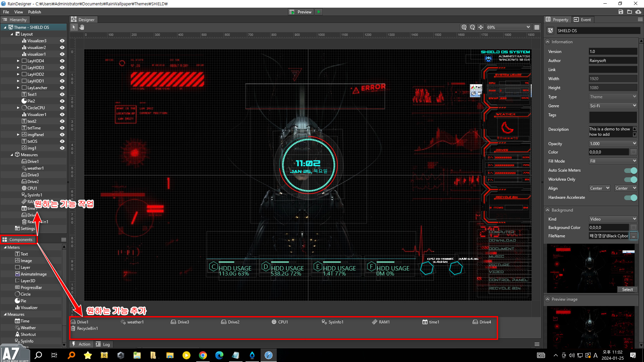Image resolution: width=644 pixels, height=362 pixels.
Task: Click the theme icon beside SHIELD OS name
Action: coord(550,31)
